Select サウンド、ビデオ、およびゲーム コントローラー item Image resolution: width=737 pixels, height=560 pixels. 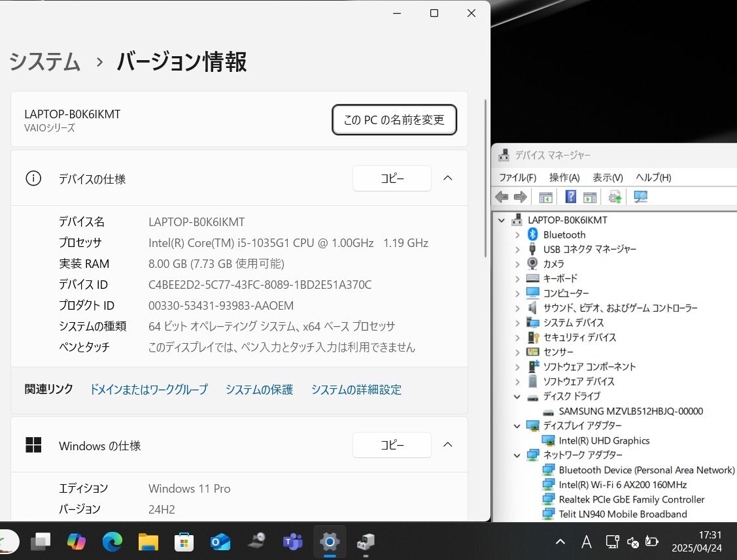(621, 308)
